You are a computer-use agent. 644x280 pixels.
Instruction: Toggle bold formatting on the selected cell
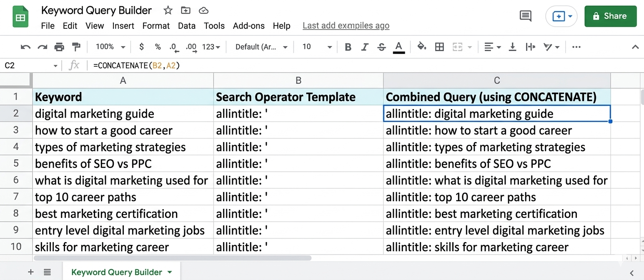[x=348, y=47]
